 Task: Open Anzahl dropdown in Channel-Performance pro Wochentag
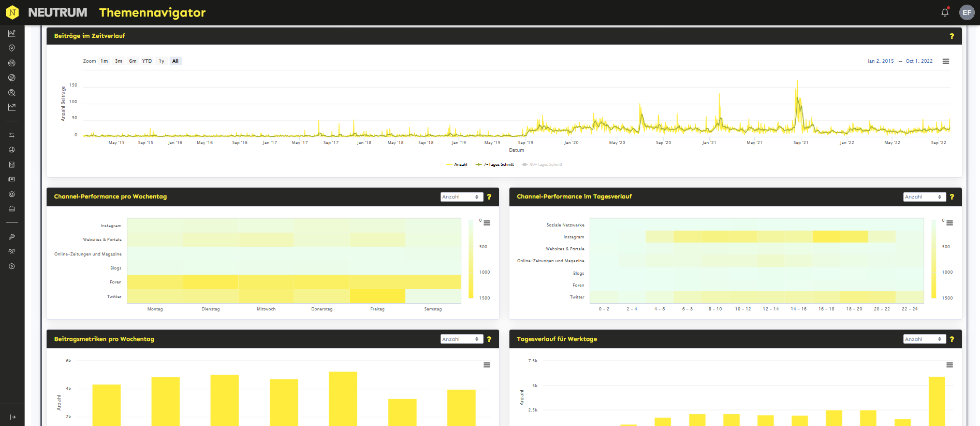click(462, 197)
